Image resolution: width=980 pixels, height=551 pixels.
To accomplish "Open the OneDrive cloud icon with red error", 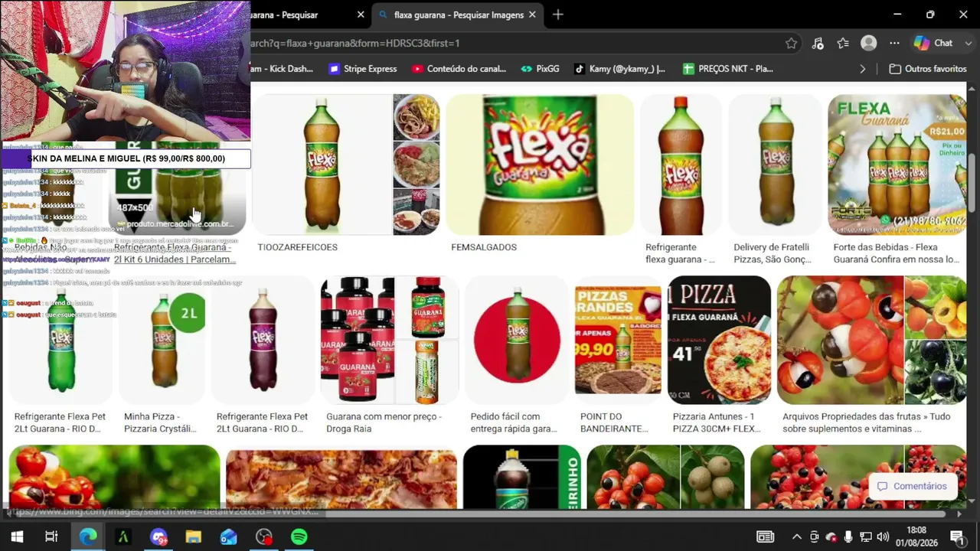I will [x=831, y=536].
